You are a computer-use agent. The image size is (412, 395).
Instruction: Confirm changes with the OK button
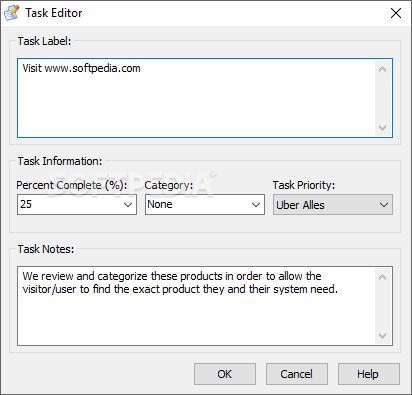(225, 374)
